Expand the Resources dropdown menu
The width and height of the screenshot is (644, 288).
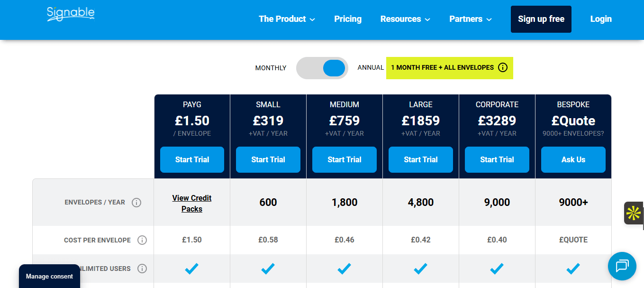pos(405,19)
